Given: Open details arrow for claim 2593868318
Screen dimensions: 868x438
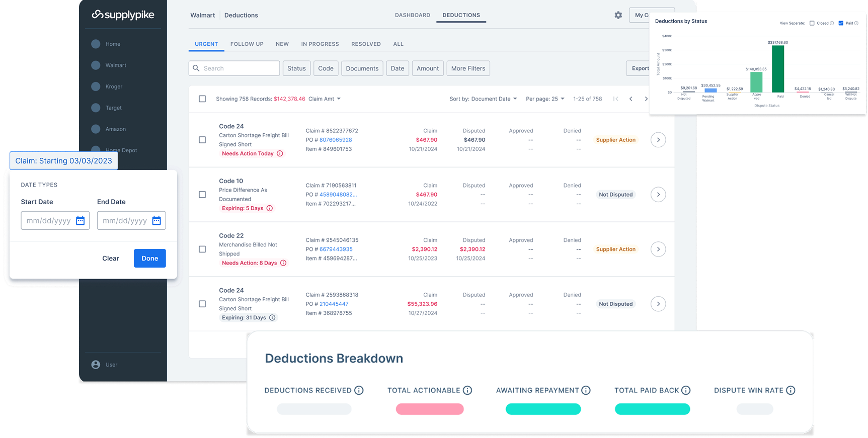Looking at the screenshot, I should (658, 304).
